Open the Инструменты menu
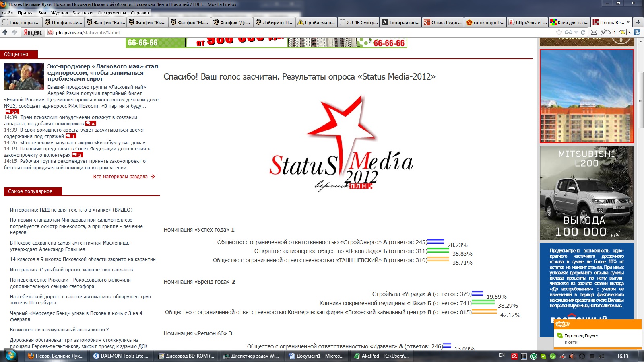This screenshot has height=362, width=644. 111,13
